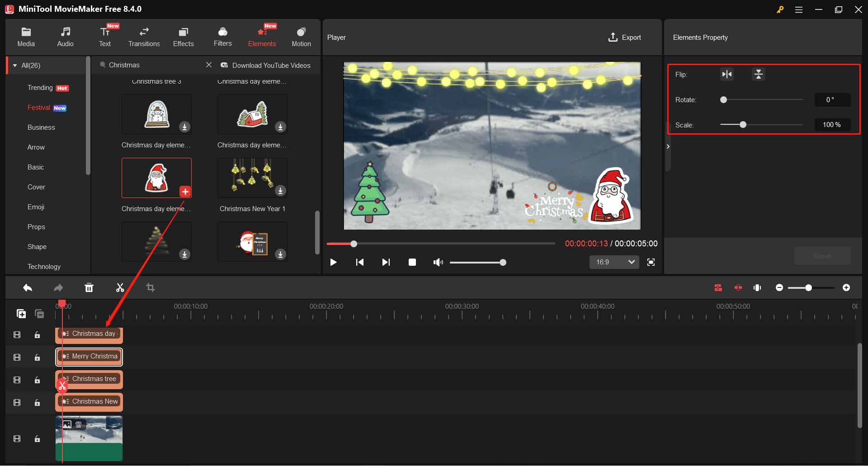Enter full-screen preview in the Player
Screen dimensions: 868x466
[x=651, y=262]
